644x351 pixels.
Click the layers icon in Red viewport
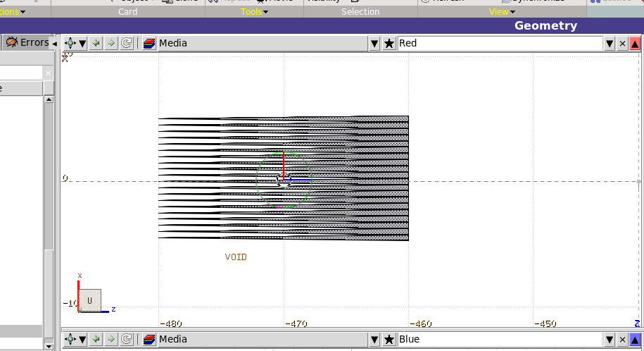149,43
